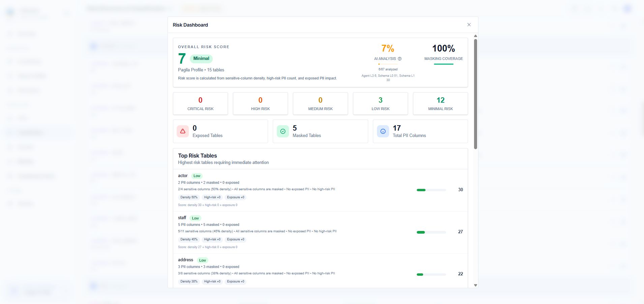Click the Masked Tables green check icon

[283, 131]
